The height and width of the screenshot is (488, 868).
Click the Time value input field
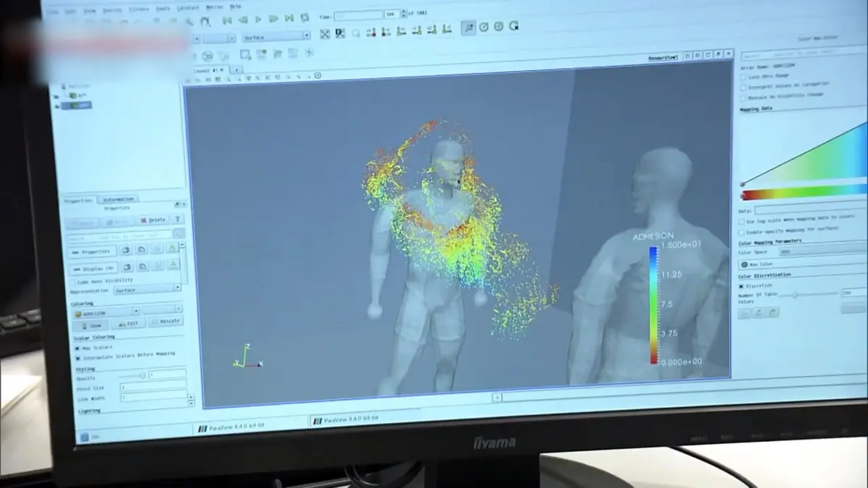[357, 15]
